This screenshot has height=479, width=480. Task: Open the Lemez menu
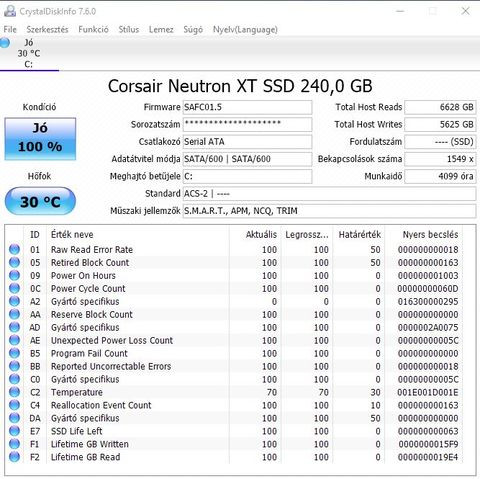click(161, 29)
